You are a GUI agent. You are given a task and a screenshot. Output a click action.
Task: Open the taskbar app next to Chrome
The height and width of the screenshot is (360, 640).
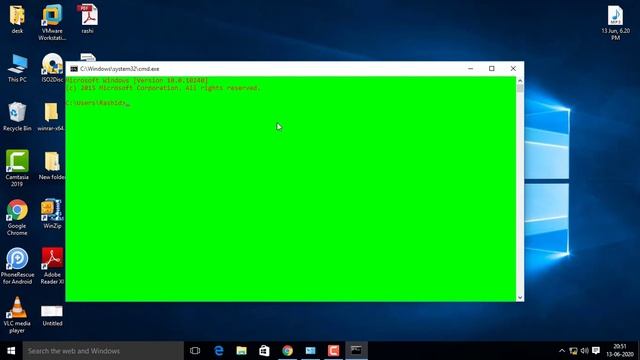[310, 351]
